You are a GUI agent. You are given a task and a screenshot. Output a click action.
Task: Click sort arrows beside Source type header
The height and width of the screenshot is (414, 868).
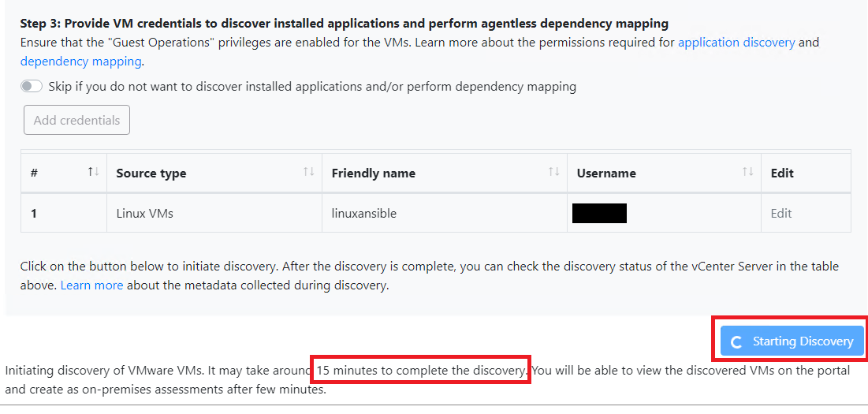tap(309, 172)
